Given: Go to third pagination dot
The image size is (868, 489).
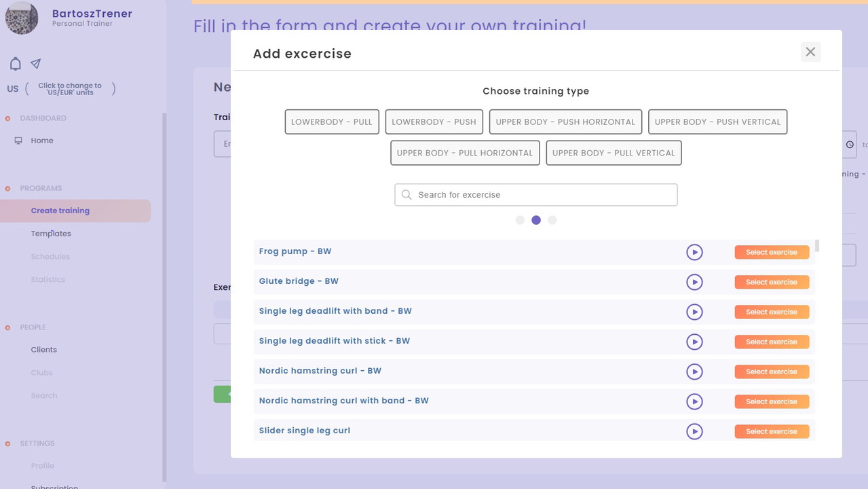Looking at the screenshot, I should [552, 220].
